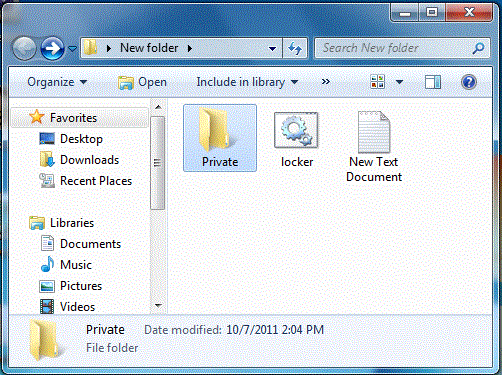The width and height of the screenshot is (502, 375).
Task: Click the locker file name label
Action: click(x=297, y=162)
